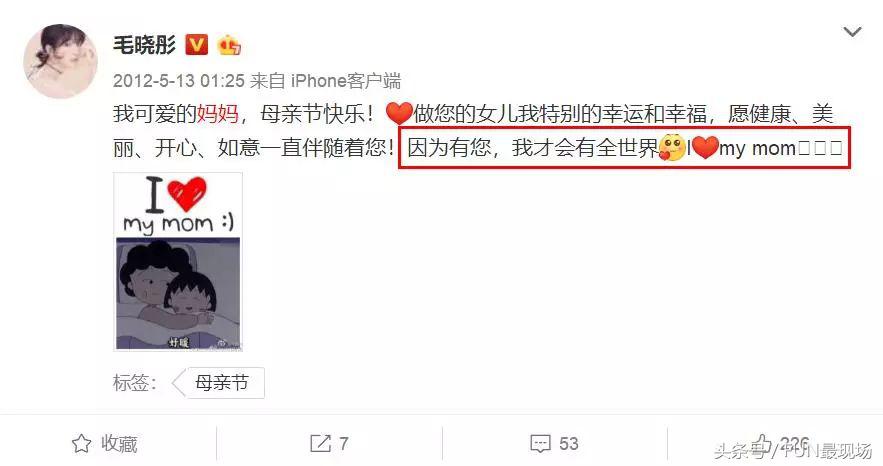Click the repost share icon

[x=320, y=443]
